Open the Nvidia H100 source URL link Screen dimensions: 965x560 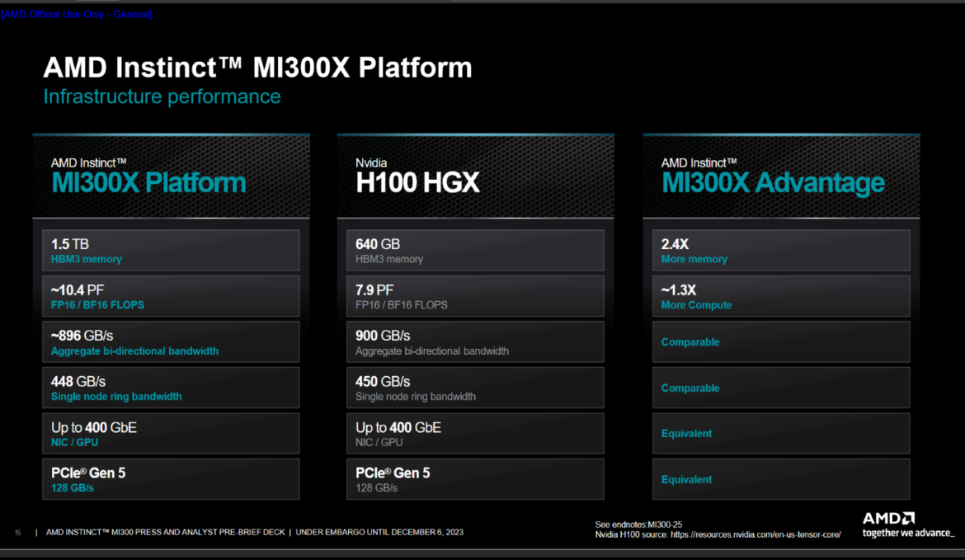pyautogui.click(x=756, y=534)
